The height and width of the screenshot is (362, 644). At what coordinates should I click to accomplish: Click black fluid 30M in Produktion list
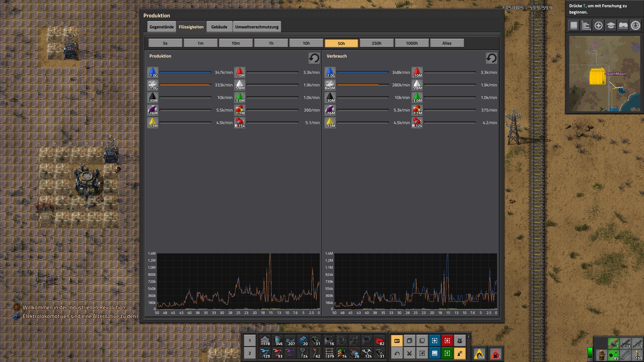pyautogui.click(x=153, y=98)
